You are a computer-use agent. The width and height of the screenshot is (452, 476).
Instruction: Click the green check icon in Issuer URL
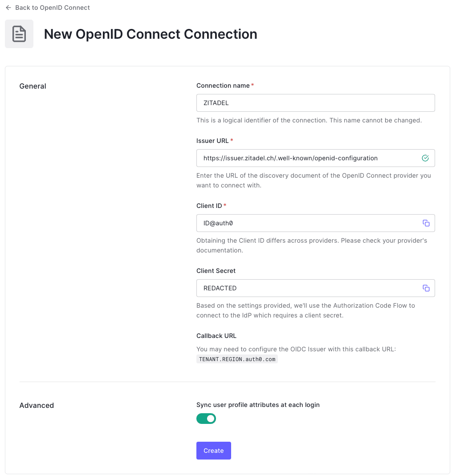click(x=425, y=158)
